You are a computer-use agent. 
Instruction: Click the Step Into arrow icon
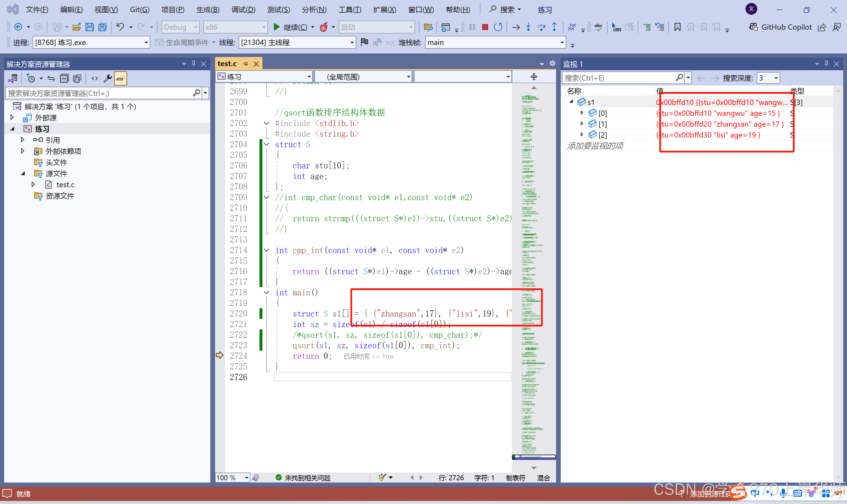point(528,27)
